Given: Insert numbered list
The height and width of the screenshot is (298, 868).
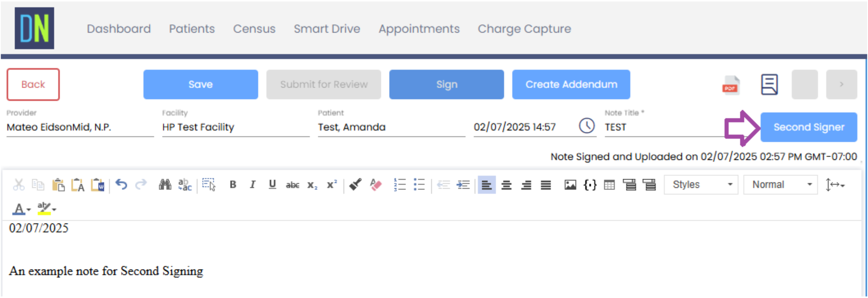Looking at the screenshot, I should click(400, 185).
